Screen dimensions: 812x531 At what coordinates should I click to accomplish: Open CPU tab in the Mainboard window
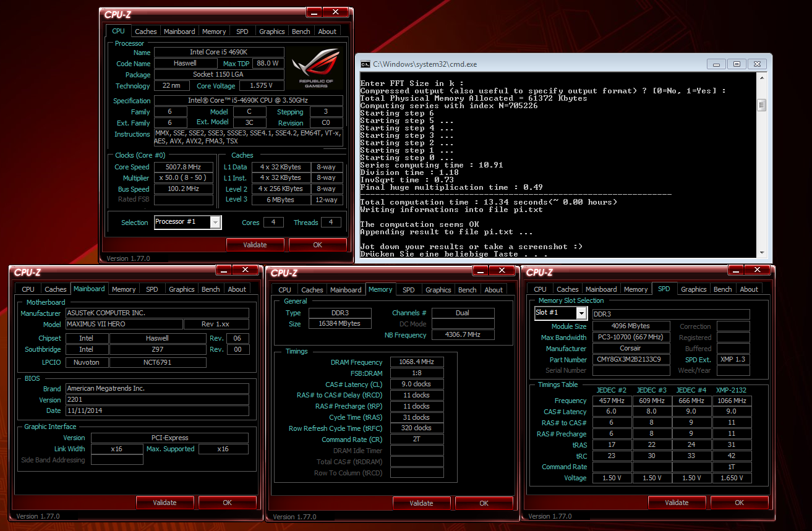pos(28,289)
